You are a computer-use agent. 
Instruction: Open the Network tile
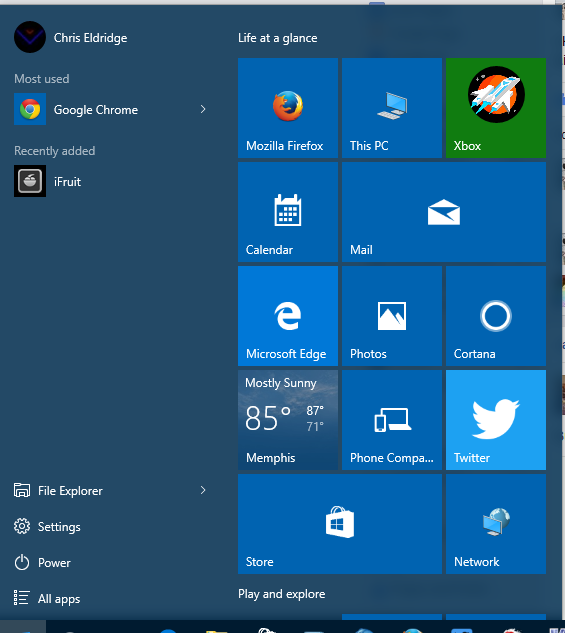click(x=496, y=524)
